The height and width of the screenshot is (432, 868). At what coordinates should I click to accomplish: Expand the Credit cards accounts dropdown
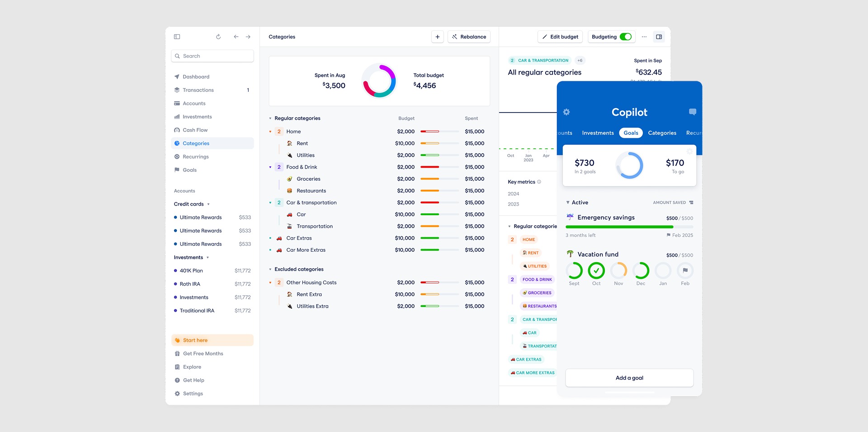[x=208, y=204]
